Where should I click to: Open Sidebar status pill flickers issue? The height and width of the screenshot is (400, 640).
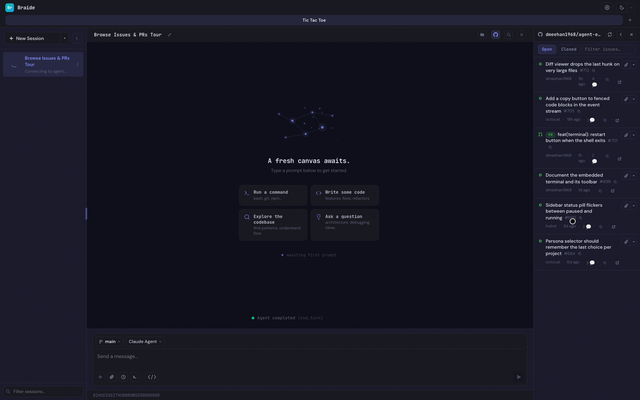(574, 211)
